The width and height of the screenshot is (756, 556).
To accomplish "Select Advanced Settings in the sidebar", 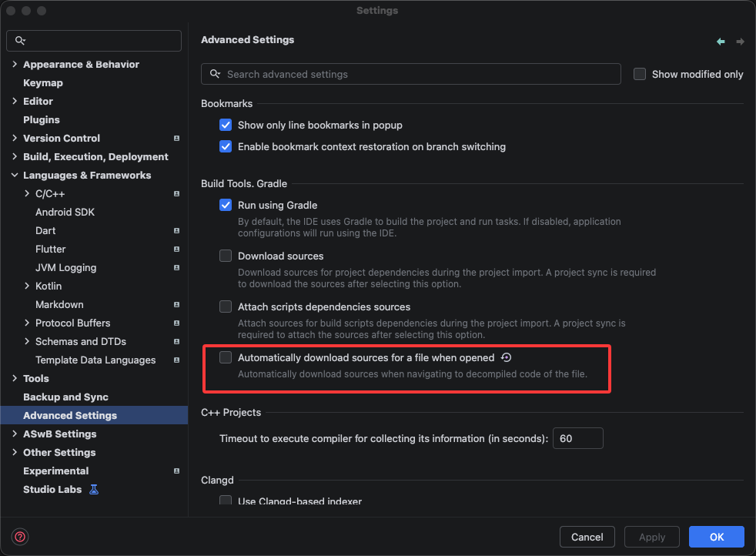I will click(x=94, y=415).
